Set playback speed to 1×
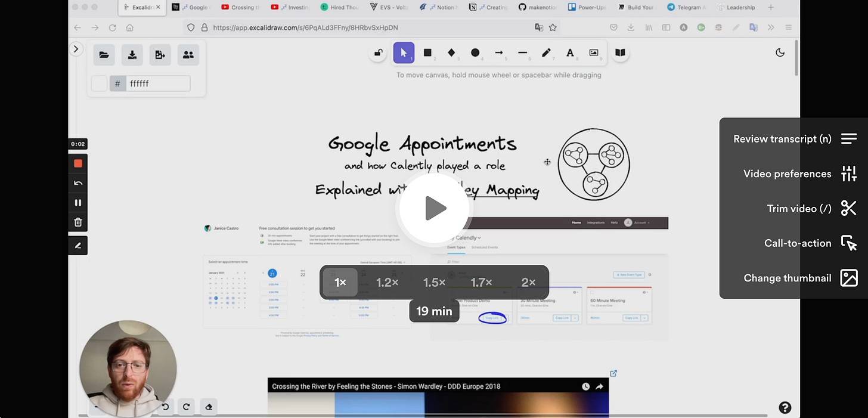868x418 pixels. (x=340, y=283)
